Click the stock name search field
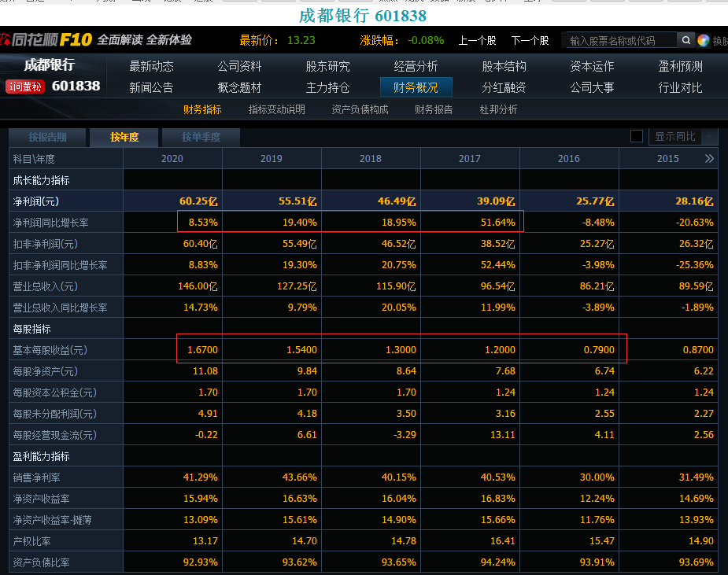Image resolution: width=728 pixels, height=575 pixels. (619, 40)
